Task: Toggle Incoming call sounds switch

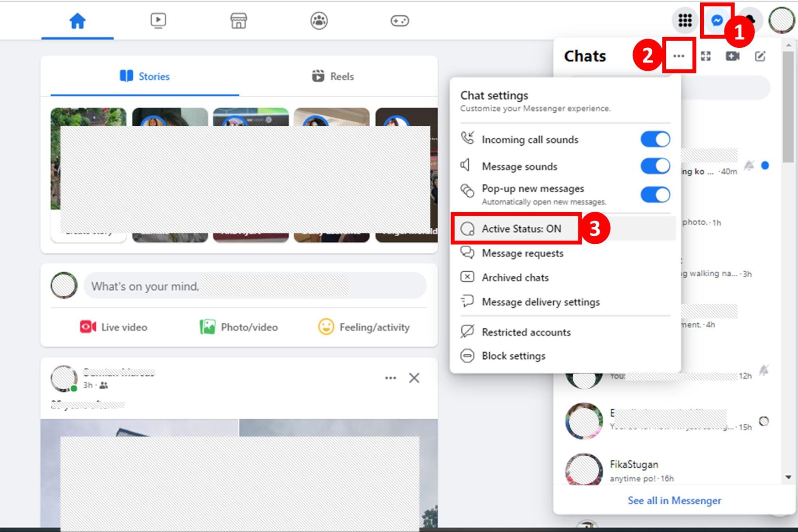Action: [x=655, y=139]
